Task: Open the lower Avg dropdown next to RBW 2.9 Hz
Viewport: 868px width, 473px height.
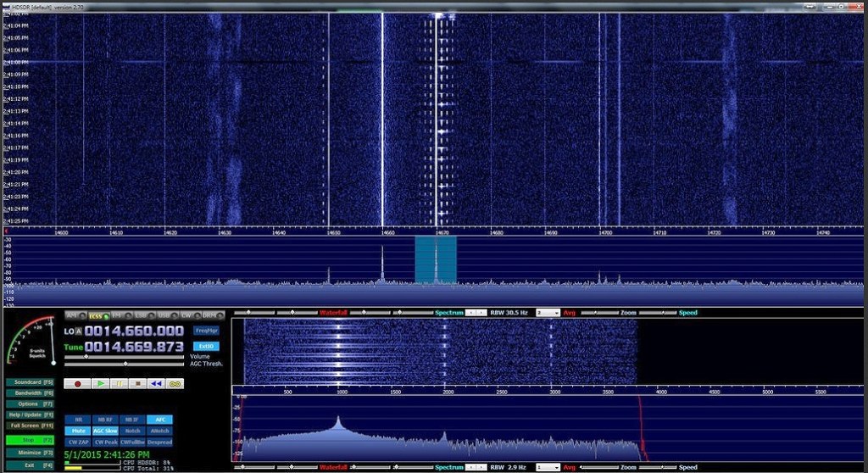Action: 548,467
